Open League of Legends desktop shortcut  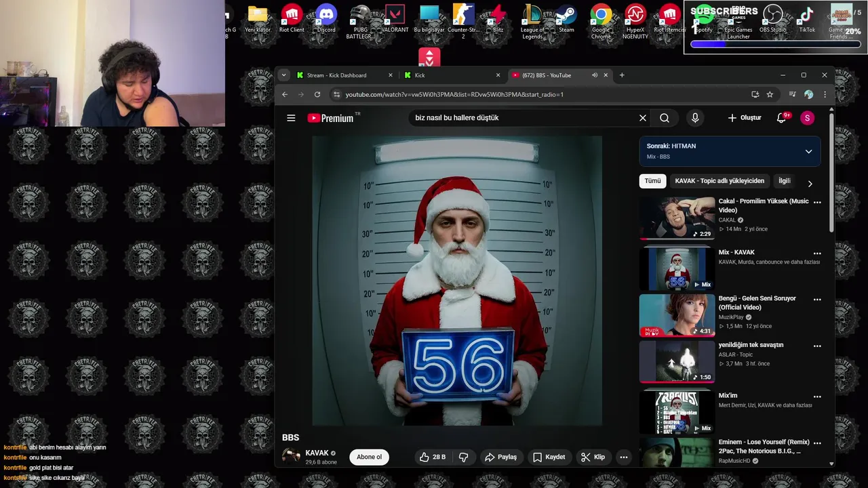point(532,22)
